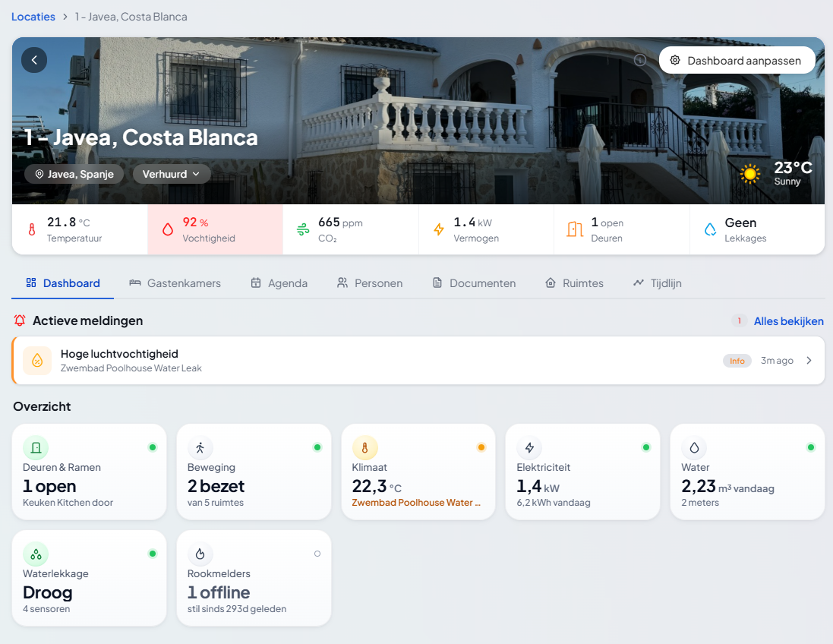This screenshot has height=644, width=833.
Task: Click the Javea, Spanje location chip
Action: click(74, 174)
